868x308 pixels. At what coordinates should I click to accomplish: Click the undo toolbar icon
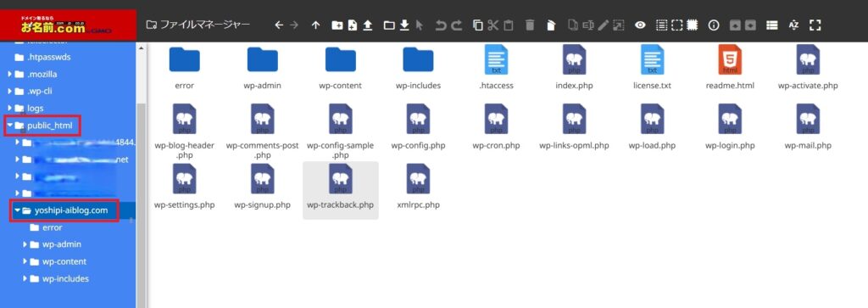(x=441, y=25)
